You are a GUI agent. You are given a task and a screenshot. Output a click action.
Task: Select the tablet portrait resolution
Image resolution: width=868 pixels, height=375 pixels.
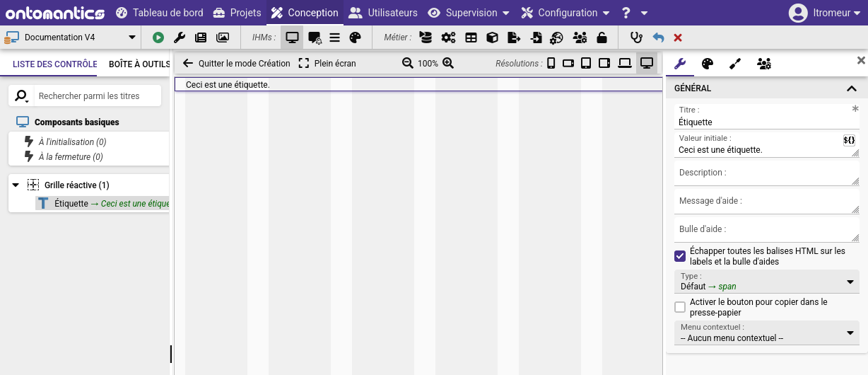[x=586, y=63]
